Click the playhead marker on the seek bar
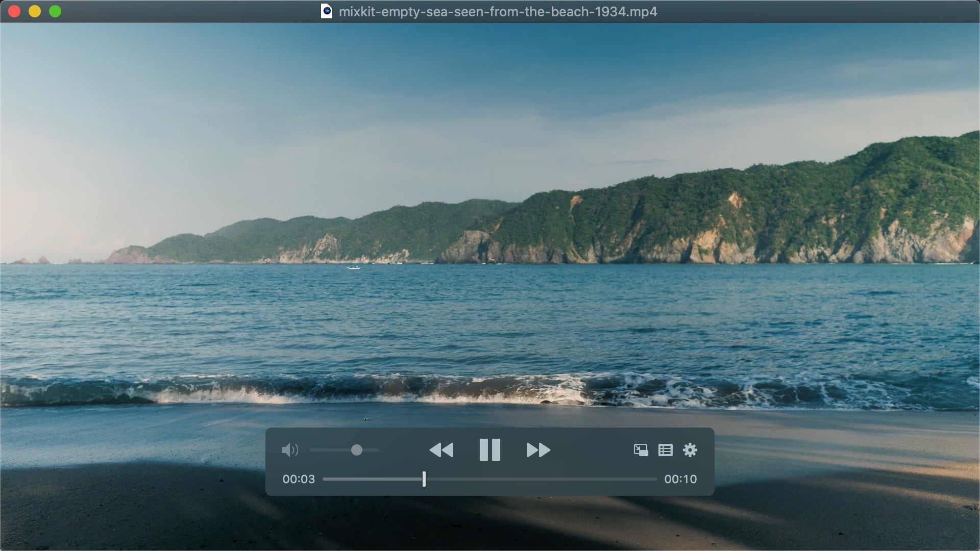This screenshot has height=551, width=980. click(424, 479)
